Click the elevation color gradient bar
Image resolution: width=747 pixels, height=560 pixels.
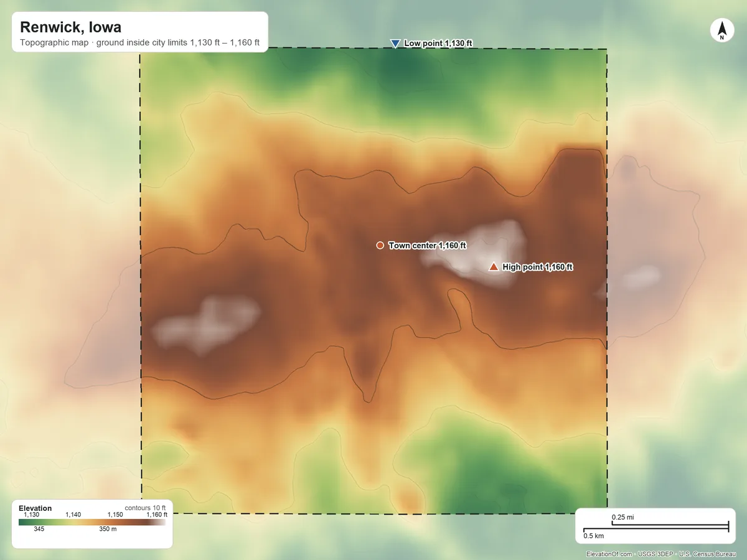point(92,523)
